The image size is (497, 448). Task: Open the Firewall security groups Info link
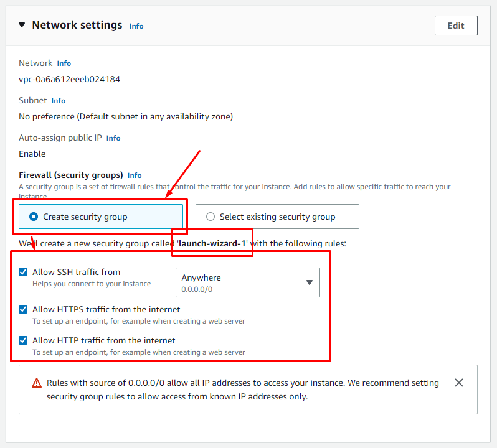pyautogui.click(x=135, y=175)
